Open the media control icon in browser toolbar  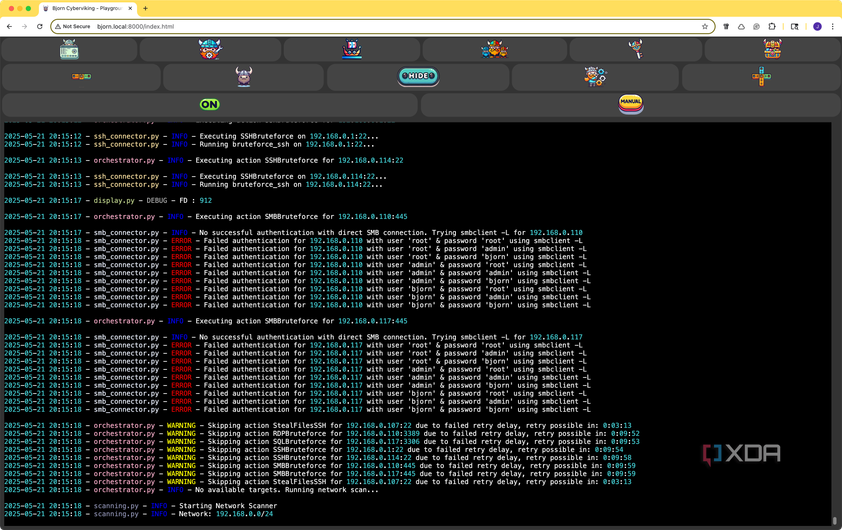(794, 26)
